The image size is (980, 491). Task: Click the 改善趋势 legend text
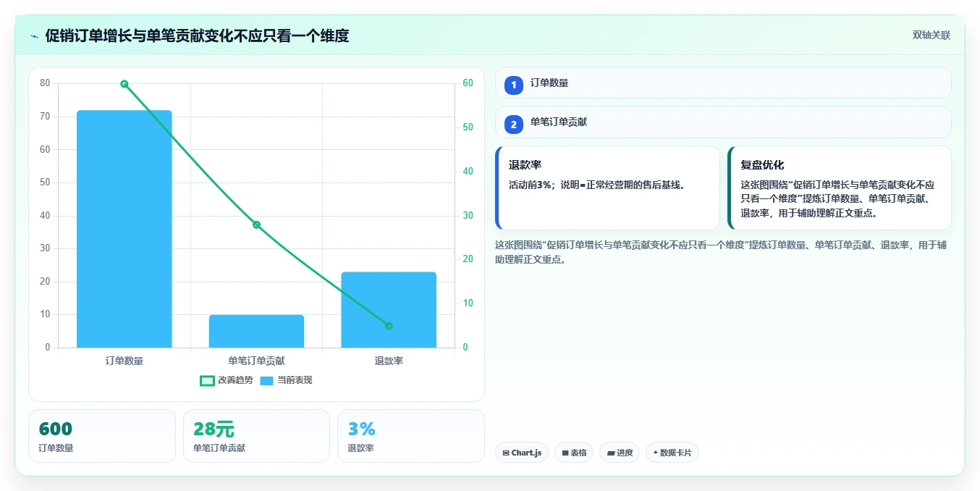tap(236, 380)
